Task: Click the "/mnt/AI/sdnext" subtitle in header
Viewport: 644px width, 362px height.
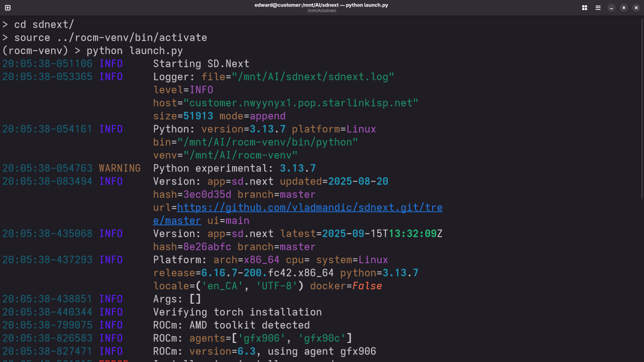Action: [322, 11]
